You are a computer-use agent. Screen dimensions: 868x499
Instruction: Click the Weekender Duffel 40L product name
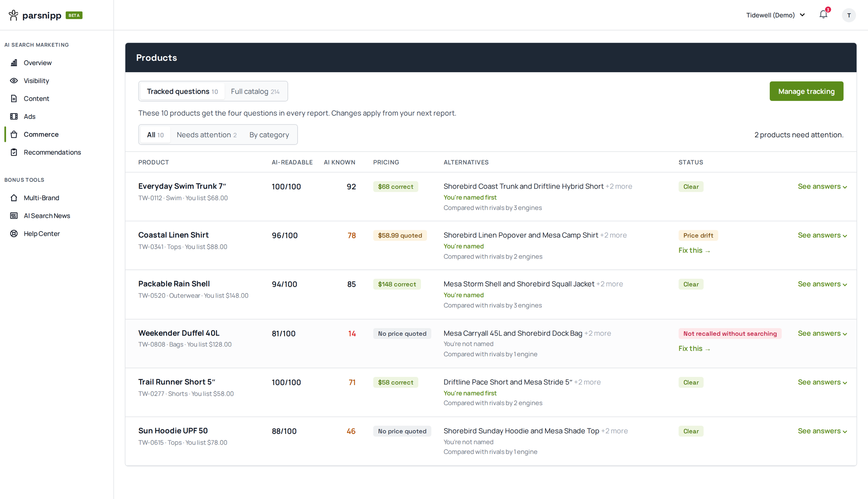[x=179, y=333]
